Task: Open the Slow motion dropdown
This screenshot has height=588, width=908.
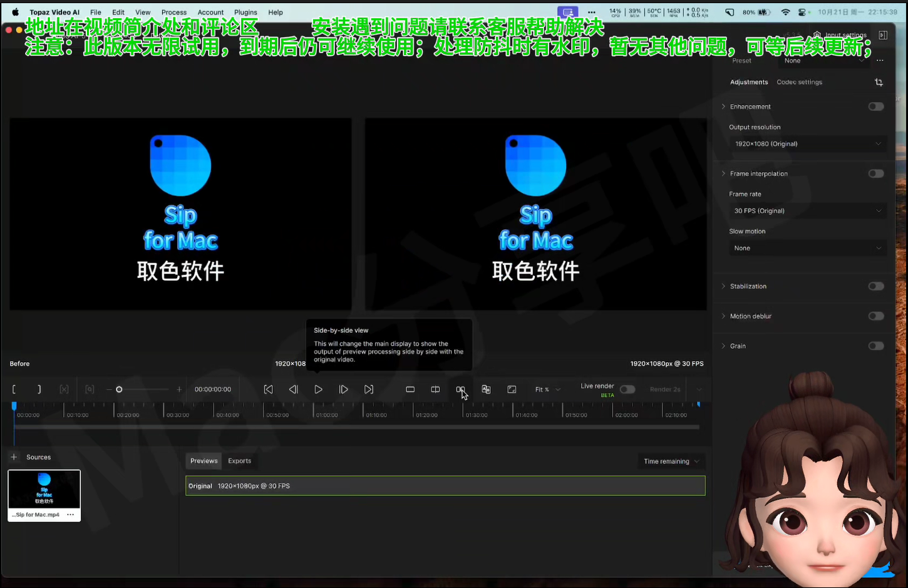Action: [x=807, y=248]
